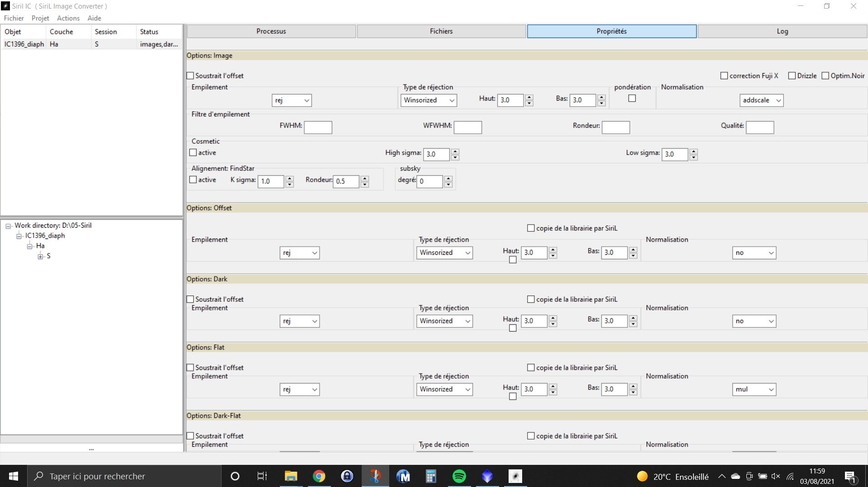
Task: Open Cortana circle icon in taskbar
Action: coord(235,476)
